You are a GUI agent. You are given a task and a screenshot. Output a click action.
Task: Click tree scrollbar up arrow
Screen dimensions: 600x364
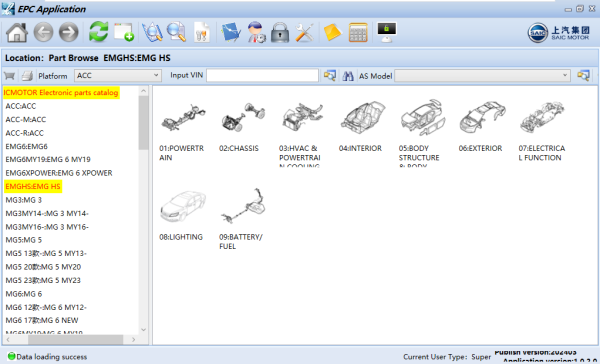(143, 91)
